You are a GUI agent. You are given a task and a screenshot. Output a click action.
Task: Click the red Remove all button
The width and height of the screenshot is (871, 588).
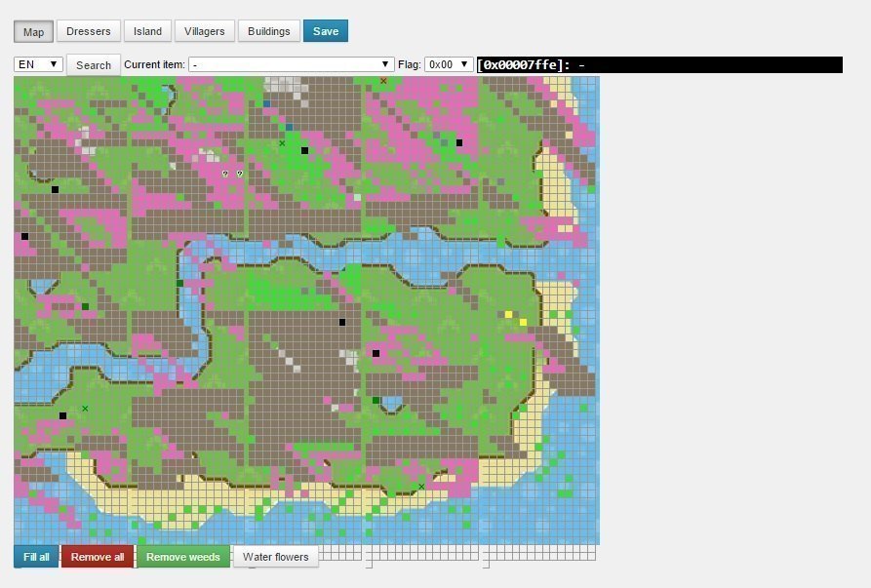[98, 557]
